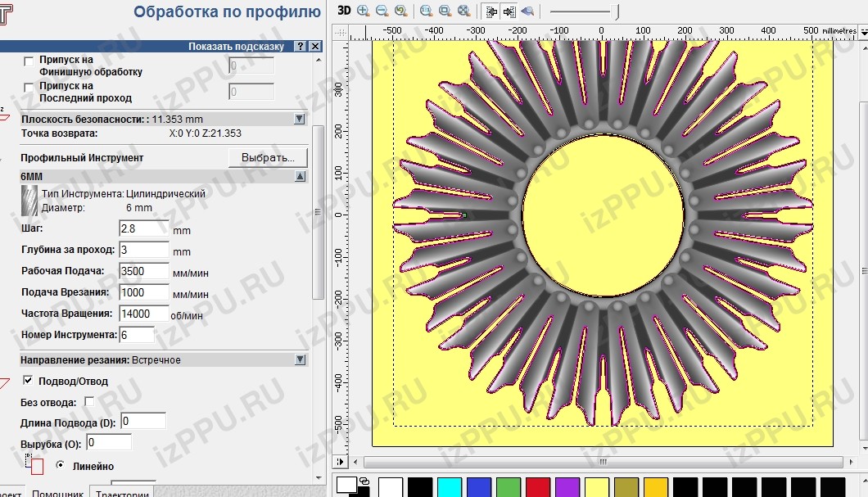Click the Выбрать... button

[267, 157]
